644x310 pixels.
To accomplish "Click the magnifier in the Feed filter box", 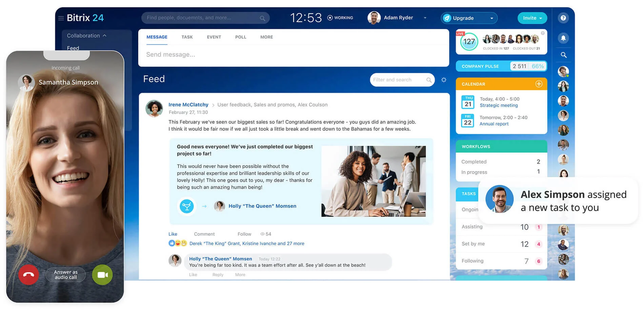I will coord(429,80).
